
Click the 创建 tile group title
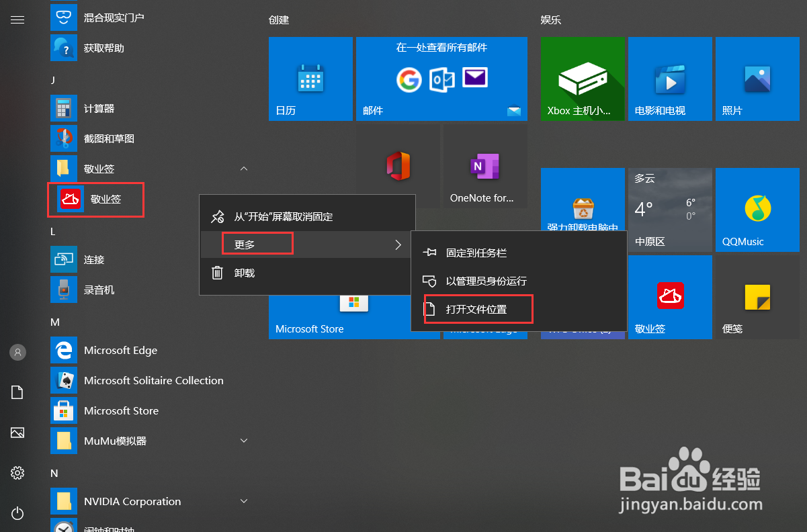pyautogui.click(x=278, y=19)
